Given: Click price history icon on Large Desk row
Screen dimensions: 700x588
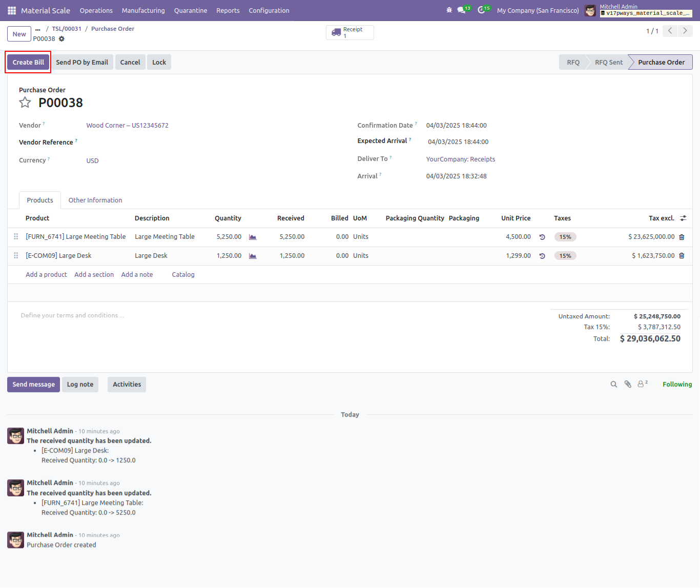Looking at the screenshot, I should click(x=542, y=256).
